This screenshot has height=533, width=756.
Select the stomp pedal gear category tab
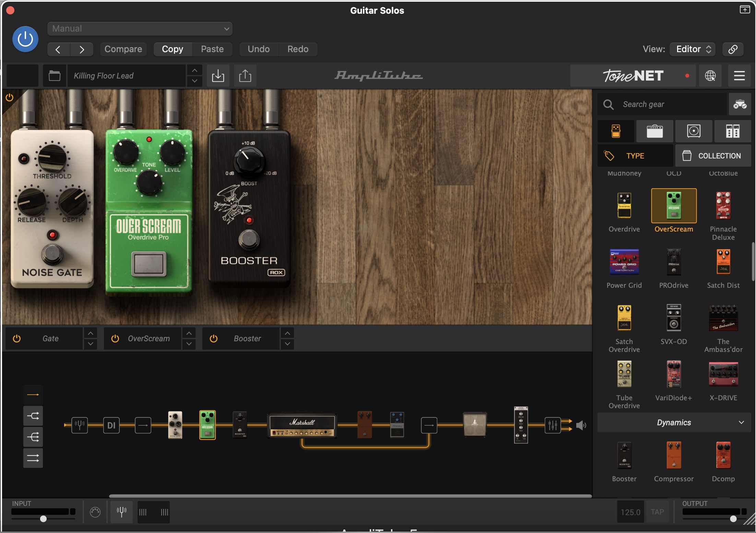[x=616, y=131]
